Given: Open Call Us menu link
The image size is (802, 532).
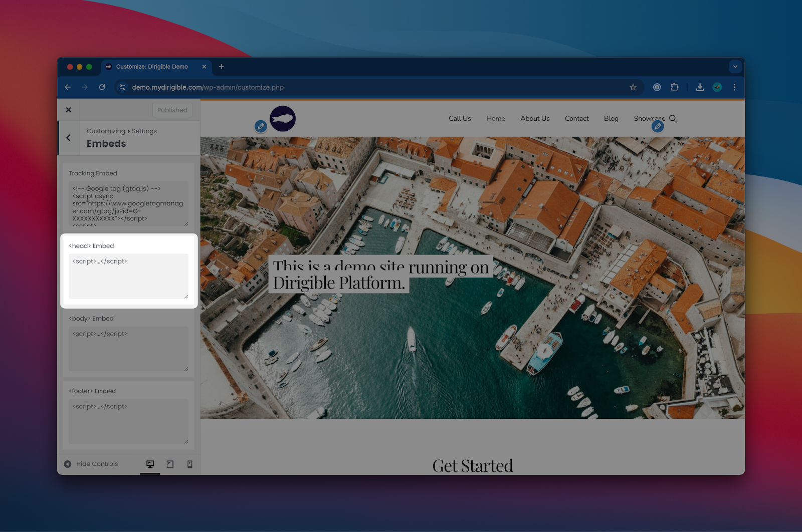Looking at the screenshot, I should (x=460, y=119).
